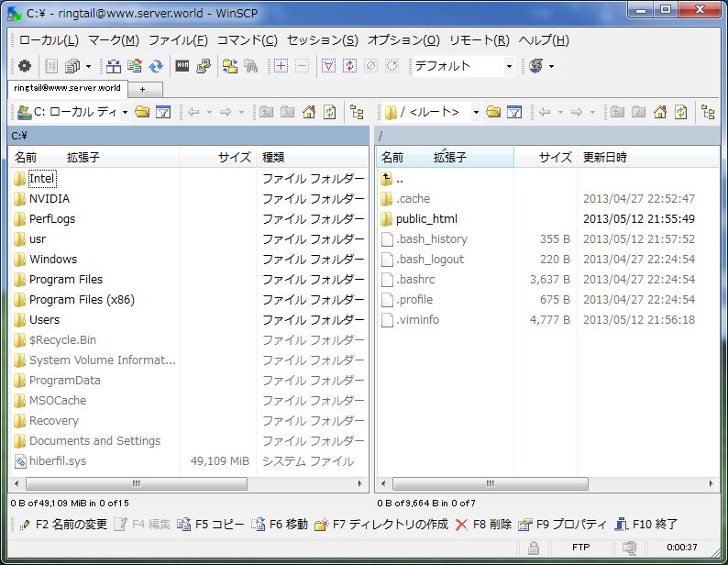This screenshot has width=728, height=565.
Task: Click the synchronized browsing icon in toolbar
Action: click(x=230, y=66)
